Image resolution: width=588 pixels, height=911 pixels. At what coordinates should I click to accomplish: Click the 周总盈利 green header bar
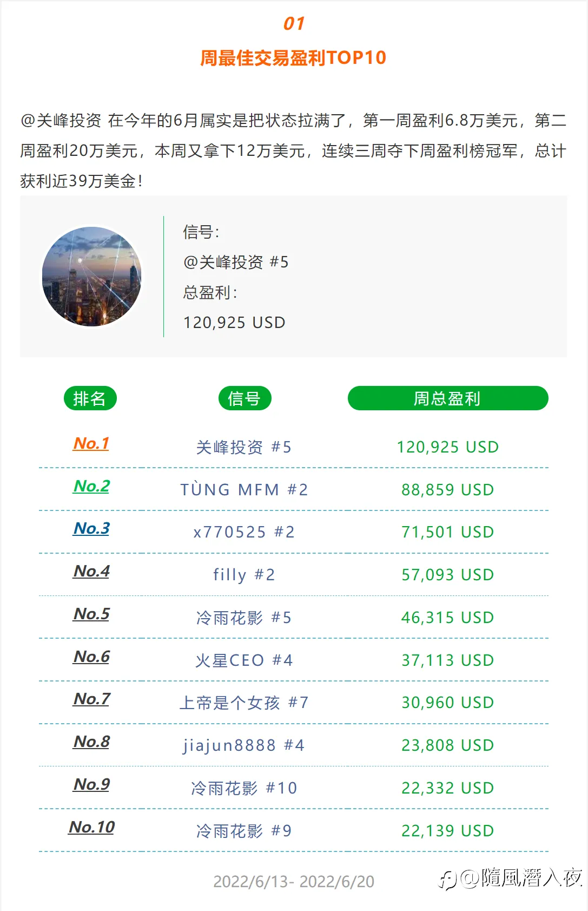coord(448,398)
